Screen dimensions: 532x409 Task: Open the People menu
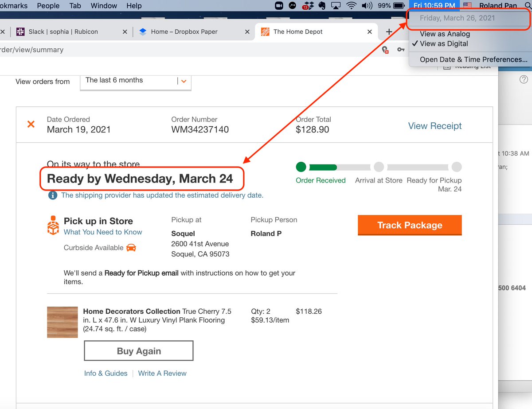[x=48, y=6]
